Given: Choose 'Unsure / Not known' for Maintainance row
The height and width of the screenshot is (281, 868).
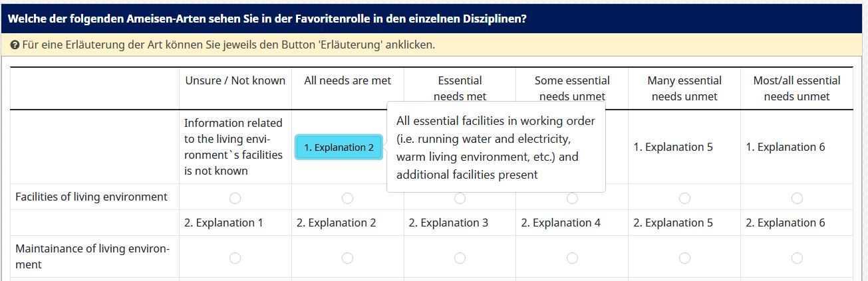Looking at the screenshot, I should (x=235, y=258).
